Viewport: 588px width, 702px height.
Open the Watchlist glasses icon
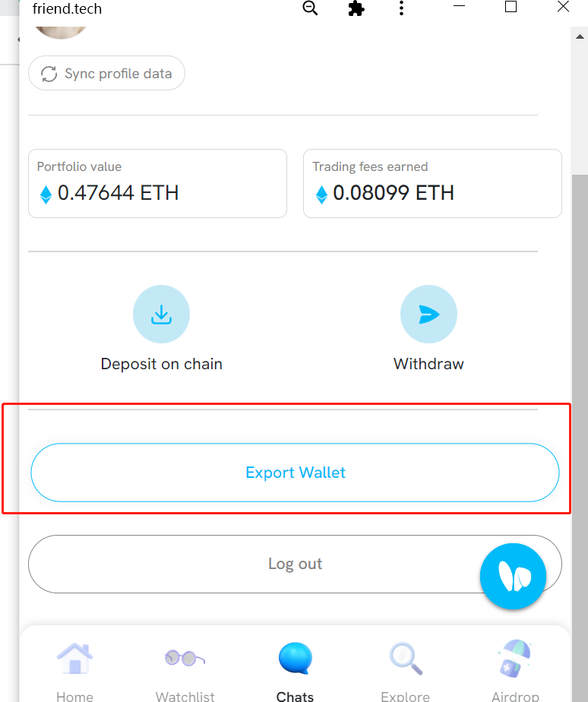185,658
